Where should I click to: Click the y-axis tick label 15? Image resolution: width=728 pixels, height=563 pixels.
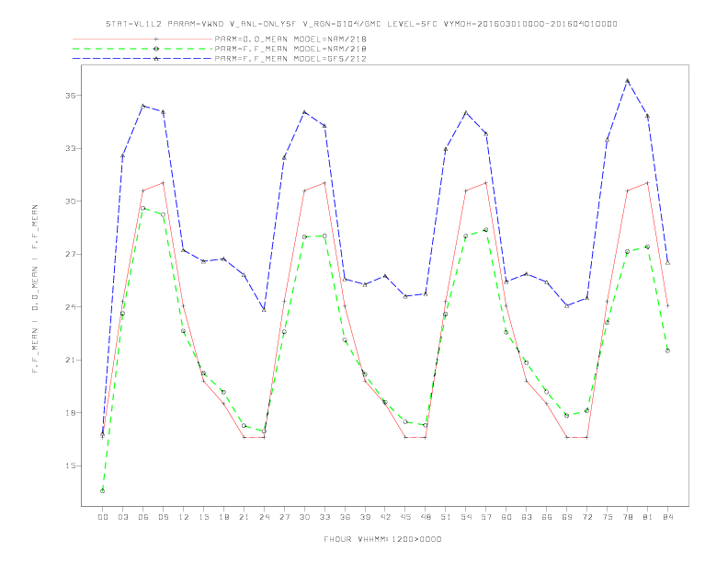coord(70,465)
